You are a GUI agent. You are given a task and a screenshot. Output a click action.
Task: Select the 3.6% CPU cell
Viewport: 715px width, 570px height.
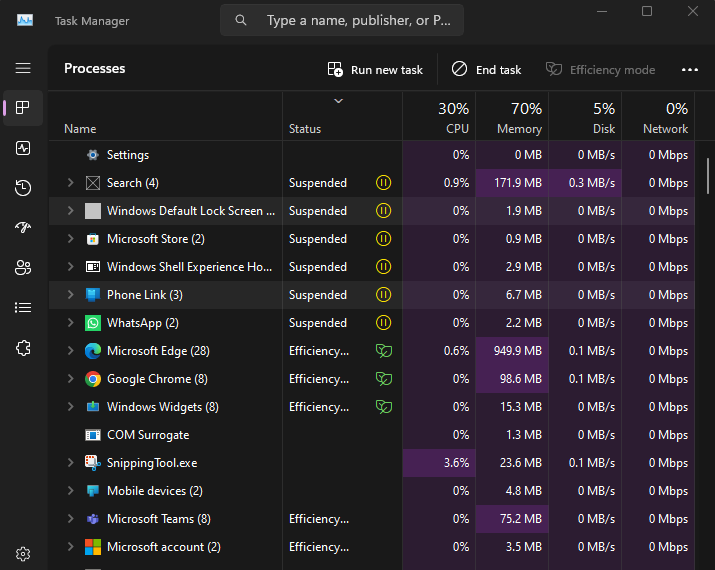coord(439,463)
